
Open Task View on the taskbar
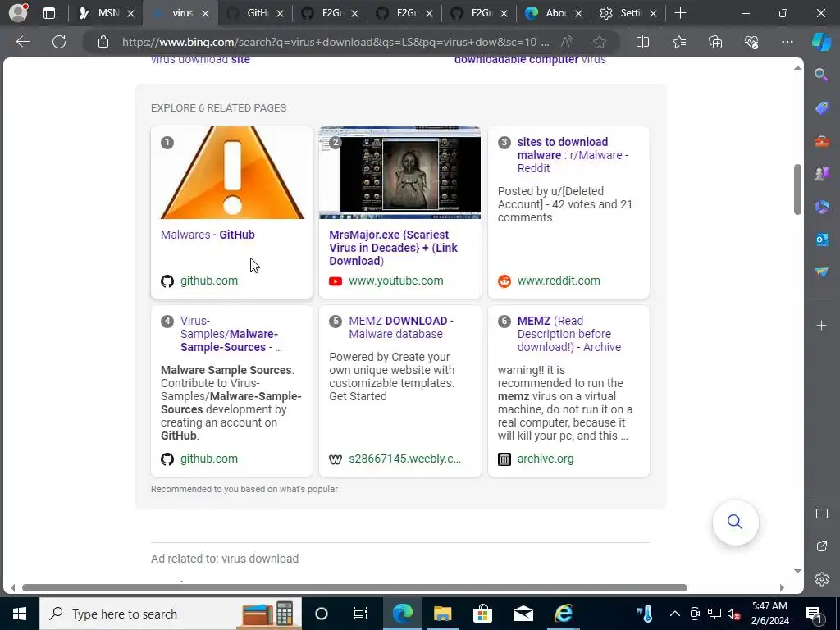point(361,614)
